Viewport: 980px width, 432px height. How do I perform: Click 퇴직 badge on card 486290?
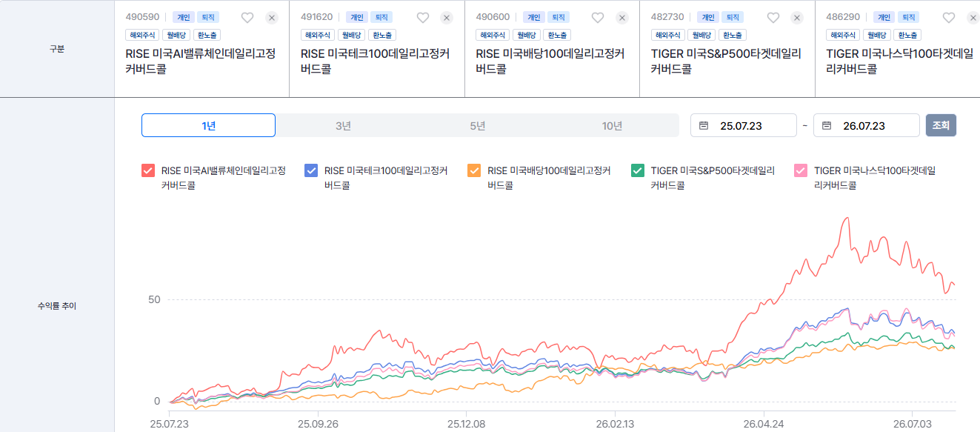pos(907,17)
